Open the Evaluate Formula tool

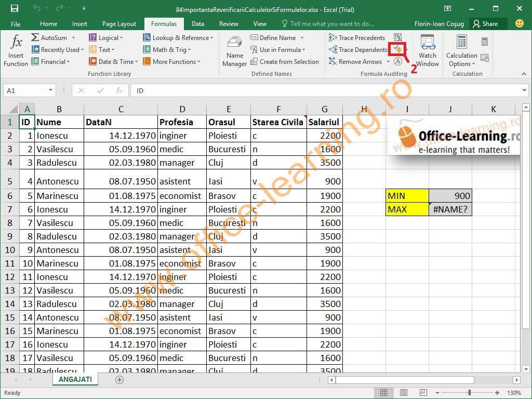(398, 61)
